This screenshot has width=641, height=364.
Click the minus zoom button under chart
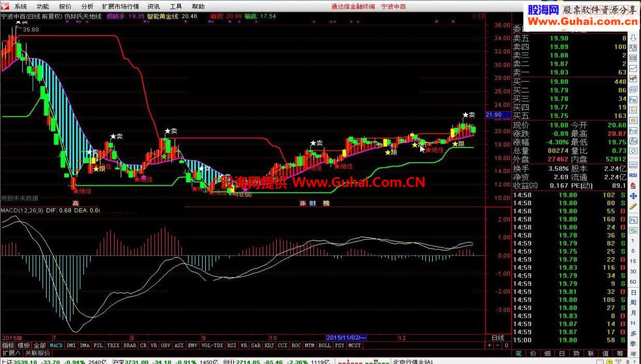pyautogui.click(x=498, y=345)
